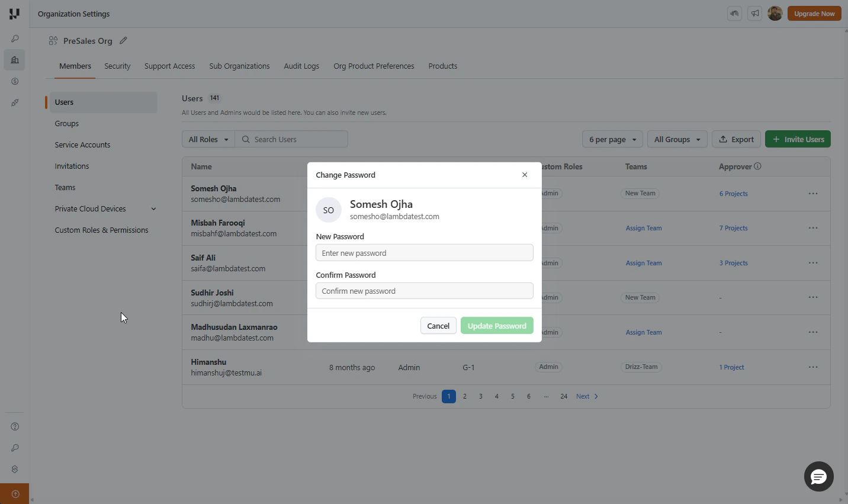Screen dimensions: 848x504
Task: Click the edit pencil next to PreSales Org
Action: [x=123, y=41]
